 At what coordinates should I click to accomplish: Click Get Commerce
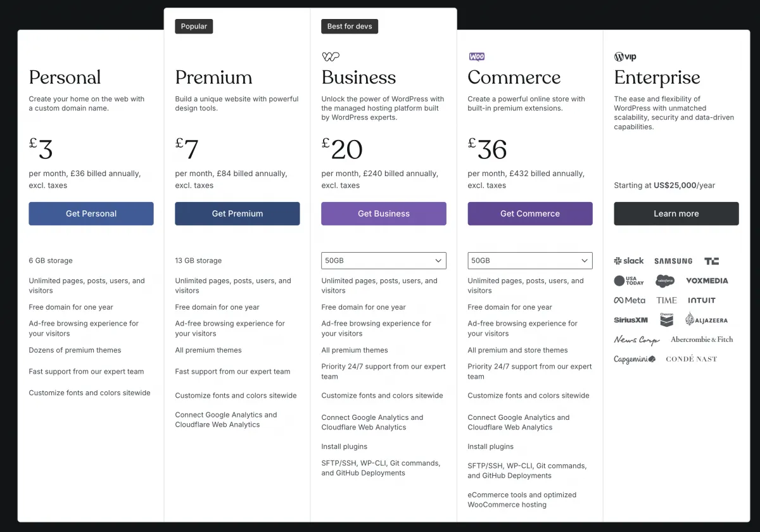point(529,213)
